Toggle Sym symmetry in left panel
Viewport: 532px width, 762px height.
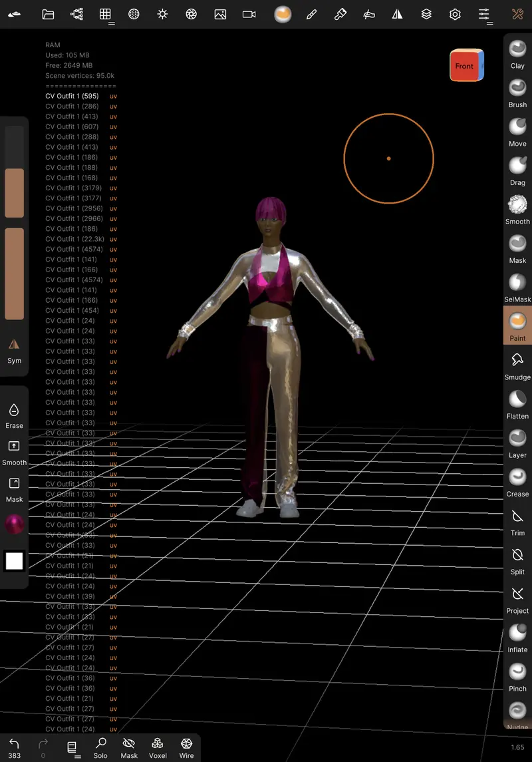(14, 351)
